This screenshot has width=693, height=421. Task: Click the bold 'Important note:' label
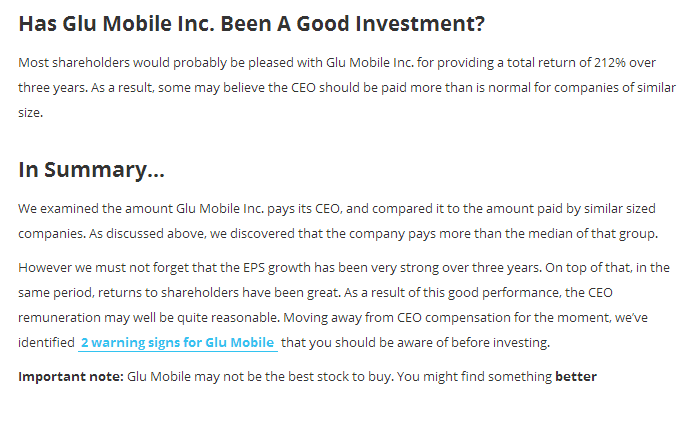[x=71, y=376]
